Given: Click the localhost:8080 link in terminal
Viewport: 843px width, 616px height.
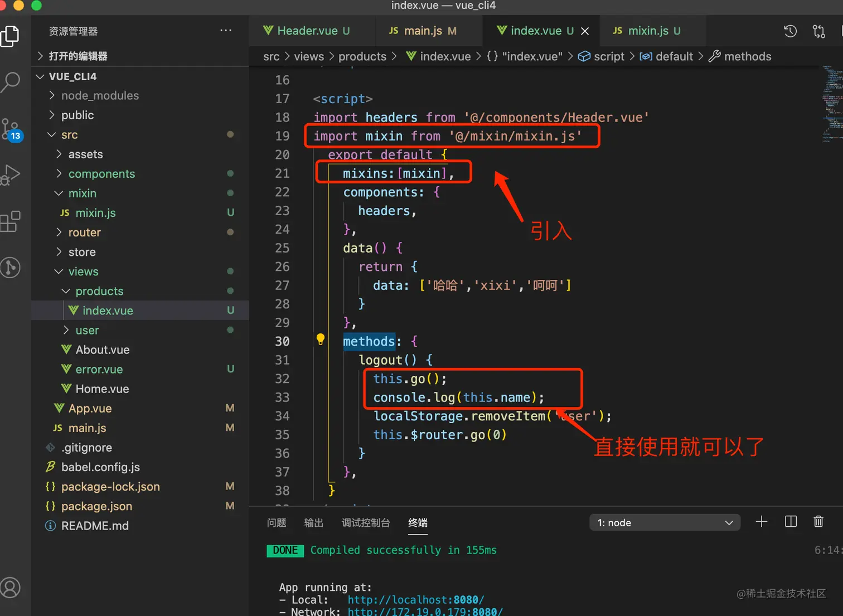Looking at the screenshot, I should pos(416,600).
